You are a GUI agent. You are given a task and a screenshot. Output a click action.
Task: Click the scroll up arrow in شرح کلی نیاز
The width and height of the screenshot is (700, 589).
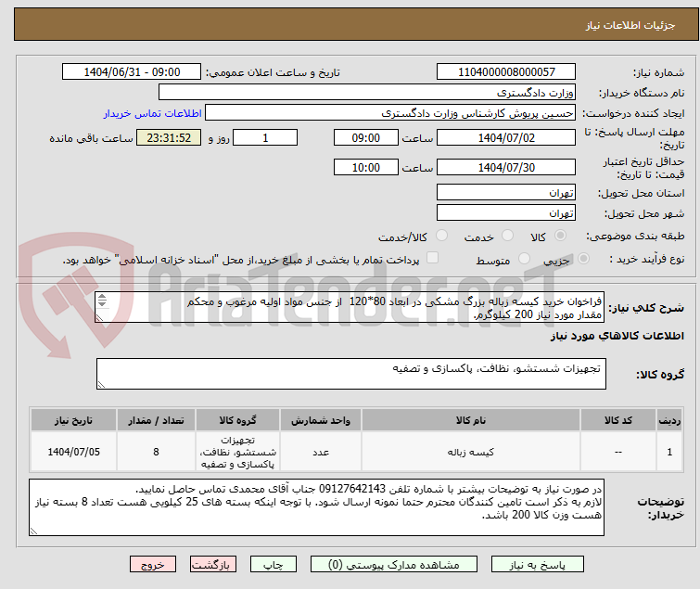pos(102,297)
